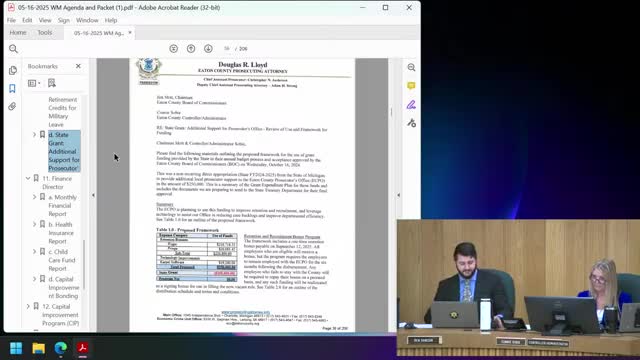Launch Microsoft Edge from taskbar
Screen dimensions: 640x360
click(61, 348)
